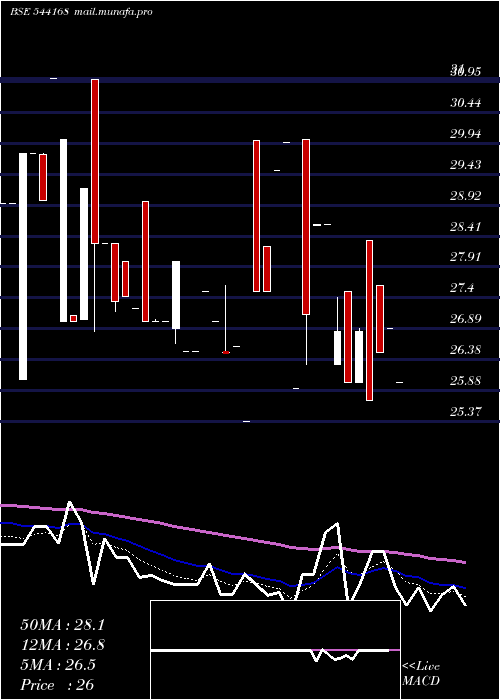This screenshot has height=700, width=500.
Task: Click the tallest red candle reaching 30.95
Action: click(95, 161)
